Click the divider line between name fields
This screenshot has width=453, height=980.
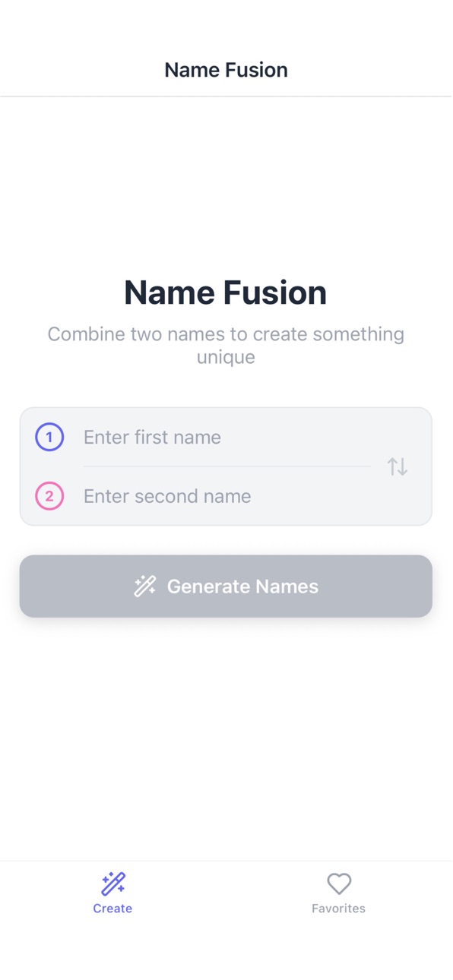(x=226, y=466)
